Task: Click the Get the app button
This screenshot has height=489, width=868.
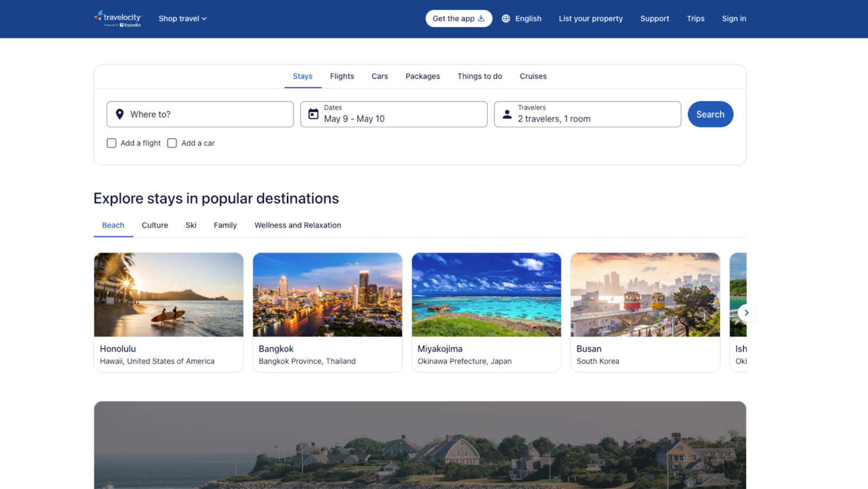Action: pyautogui.click(x=458, y=18)
